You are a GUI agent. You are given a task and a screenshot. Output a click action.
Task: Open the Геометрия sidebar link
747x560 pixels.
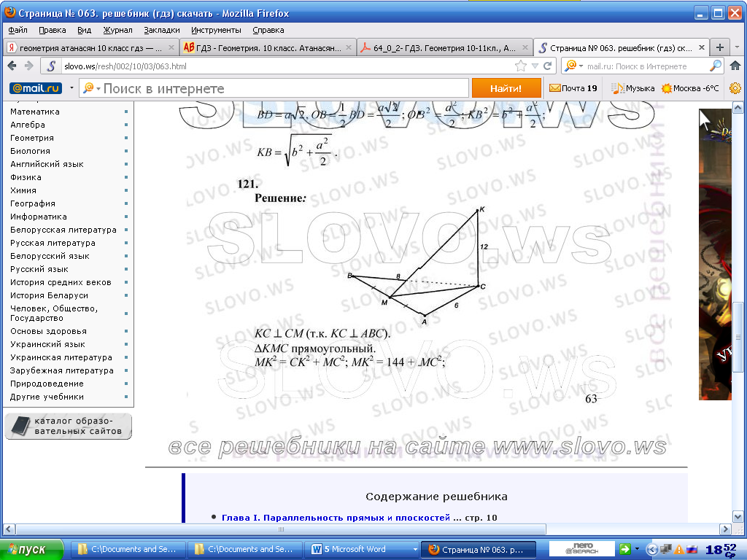click(x=32, y=138)
